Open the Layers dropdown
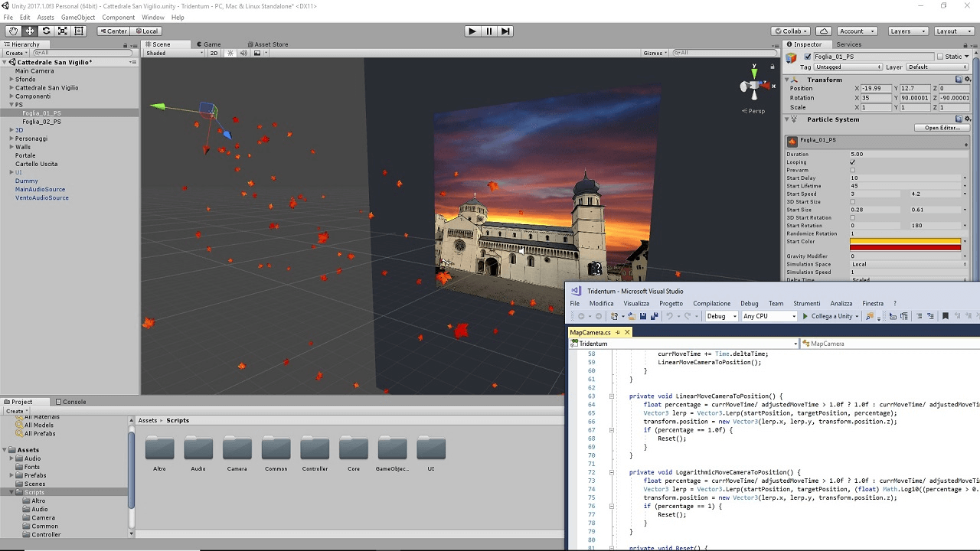The height and width of the screenshot is (551, 980). 908,31
